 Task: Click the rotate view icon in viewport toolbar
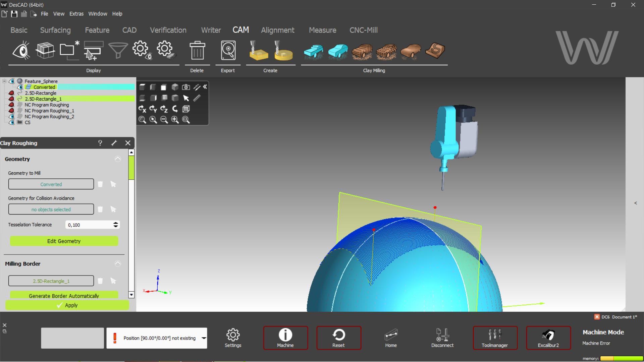click(x=175, y=109)
